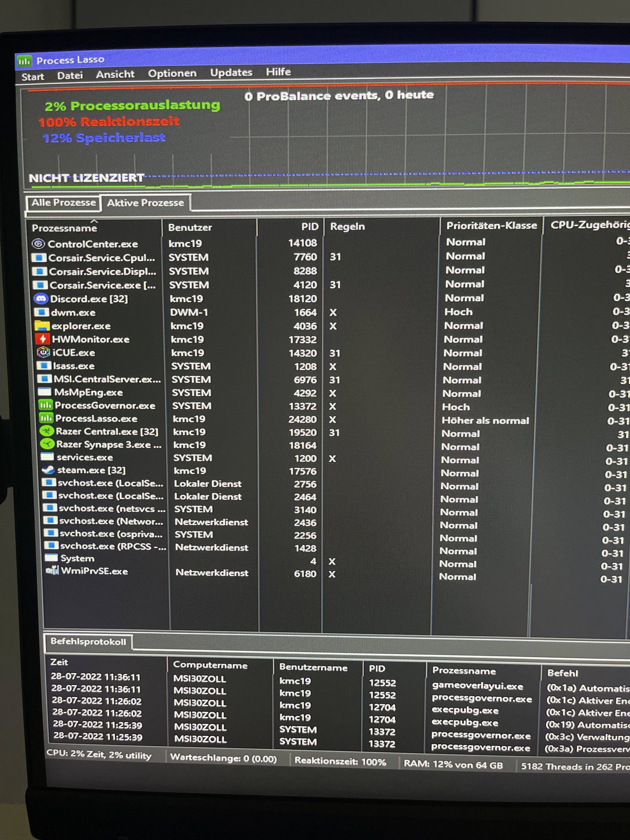630x840 pixels.
Task: Open the Hilfe menu
Action: pyautogui.click(x=278, y=72)
